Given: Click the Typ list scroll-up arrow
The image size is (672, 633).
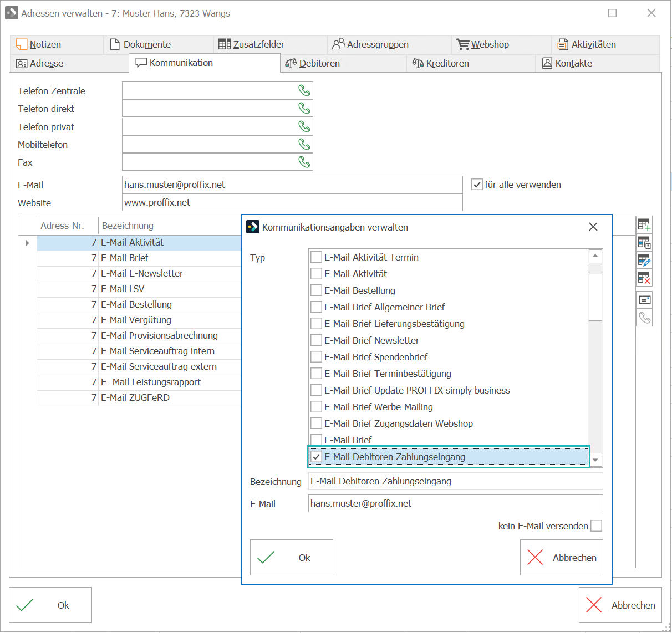Looking at the screenshot, I should [595, 256].
